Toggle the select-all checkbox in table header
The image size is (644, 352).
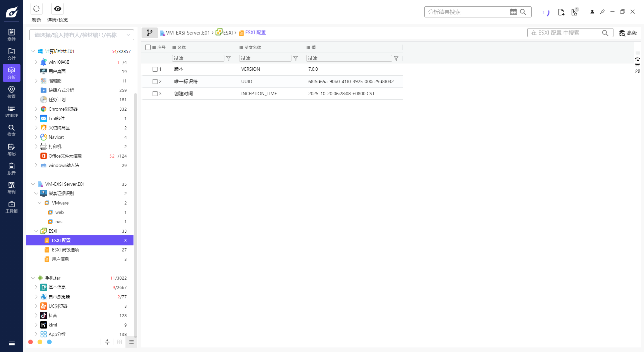148,47
